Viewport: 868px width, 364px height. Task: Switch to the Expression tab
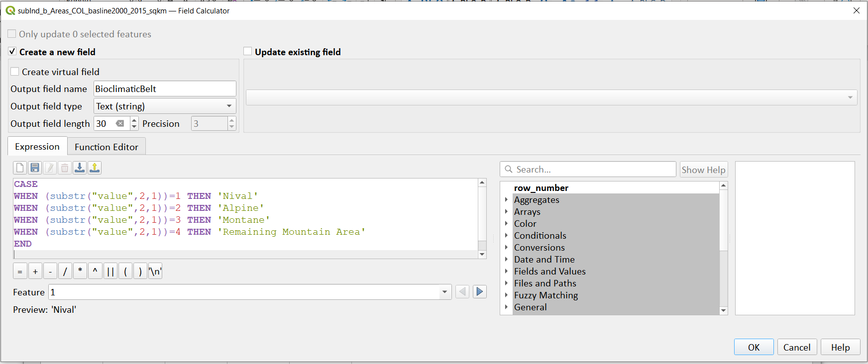coord(37,147)
